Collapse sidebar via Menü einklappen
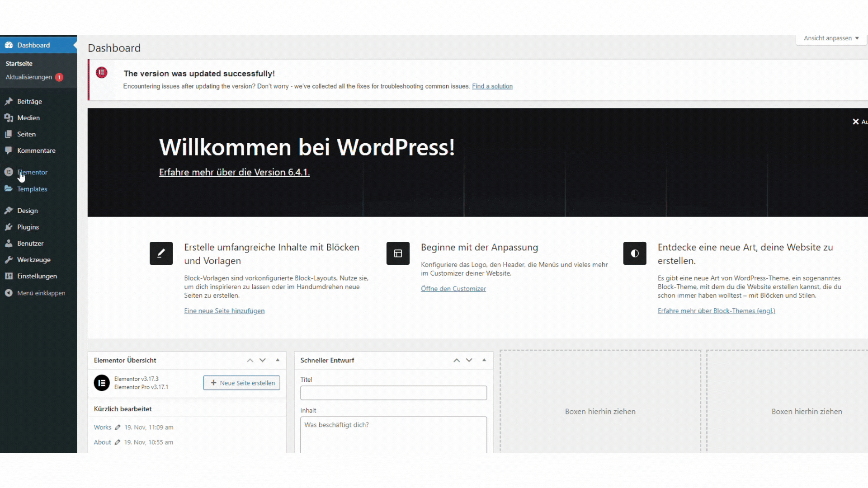868x488 pixels. [38, 293]
